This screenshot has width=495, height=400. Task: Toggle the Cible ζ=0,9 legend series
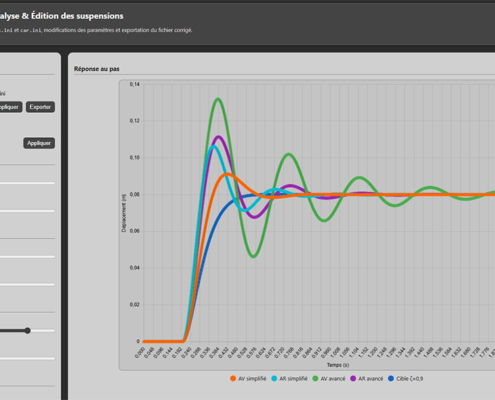406,379
